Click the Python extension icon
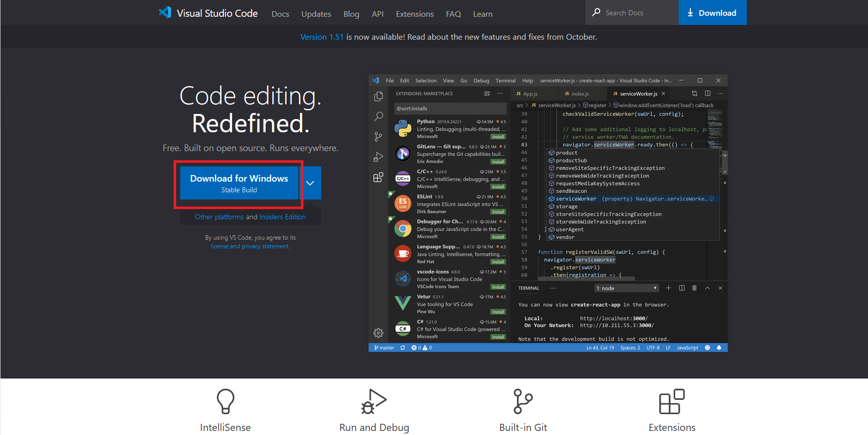 (x=403, y=129)
